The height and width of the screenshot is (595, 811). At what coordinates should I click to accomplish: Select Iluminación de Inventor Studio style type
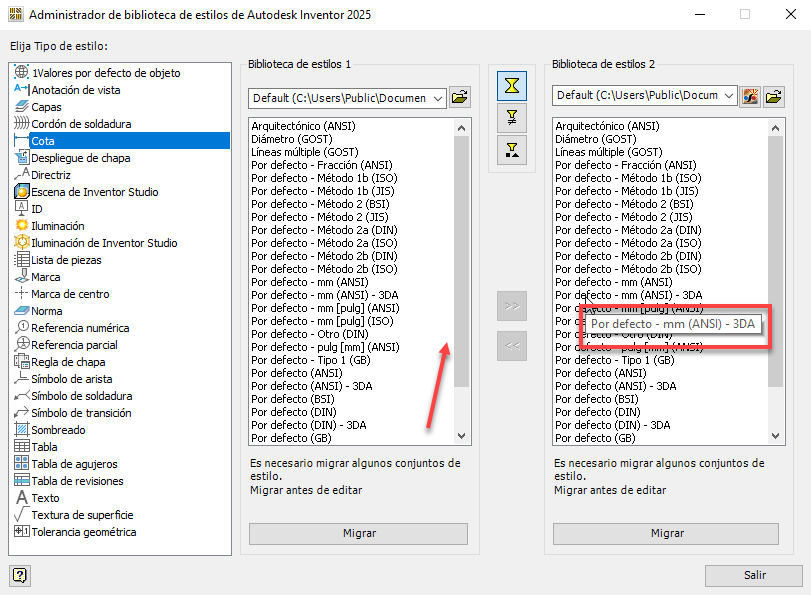coord(104,243)
